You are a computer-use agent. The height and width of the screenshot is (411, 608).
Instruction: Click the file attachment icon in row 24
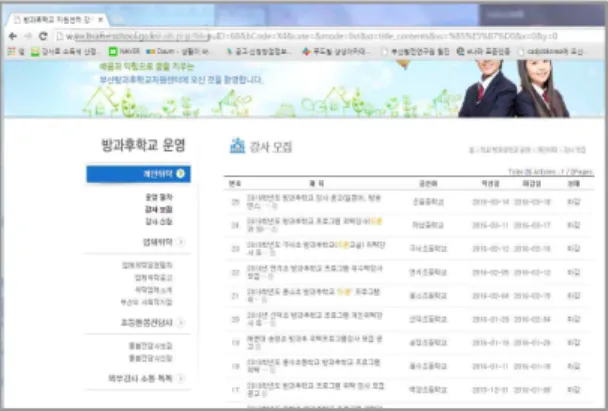pos(274,230)
